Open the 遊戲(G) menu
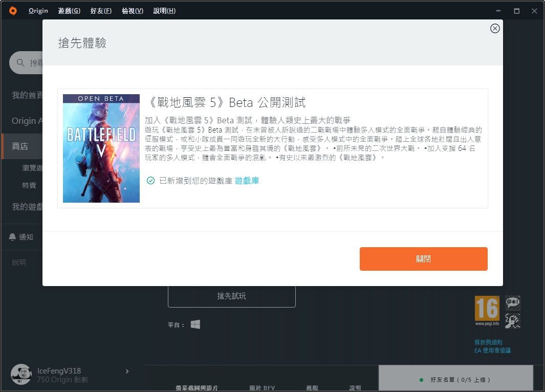 click(x=69, y=10)
